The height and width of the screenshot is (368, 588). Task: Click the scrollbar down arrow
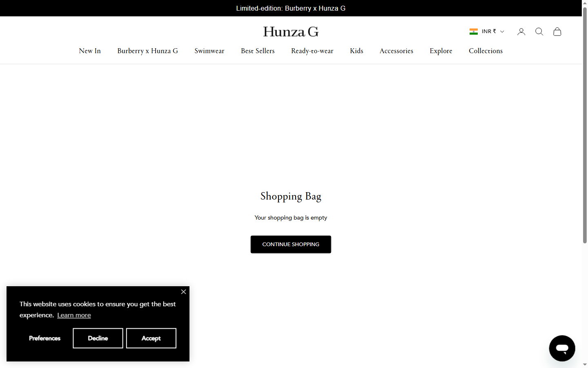coord(585,364)
